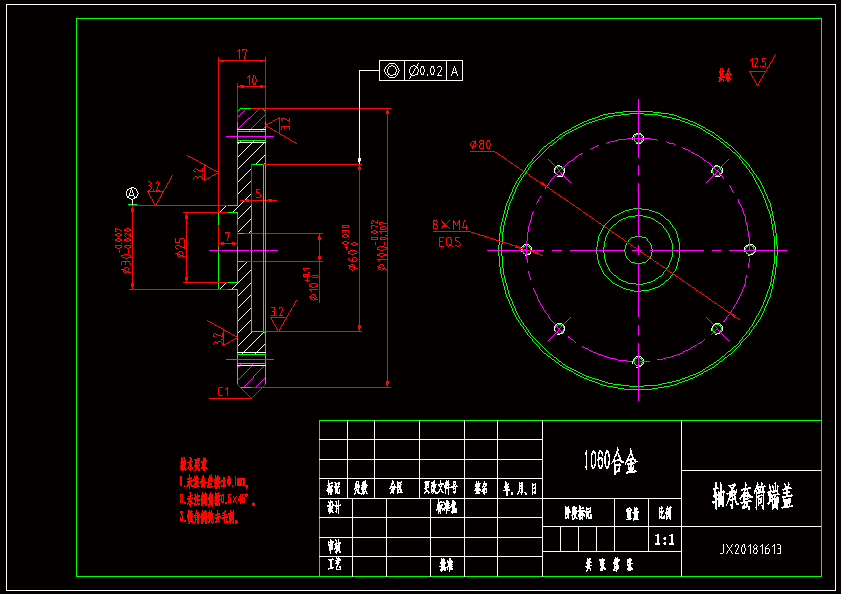
Task: Click the drawing number JX20181613
Action: (751, 549)
